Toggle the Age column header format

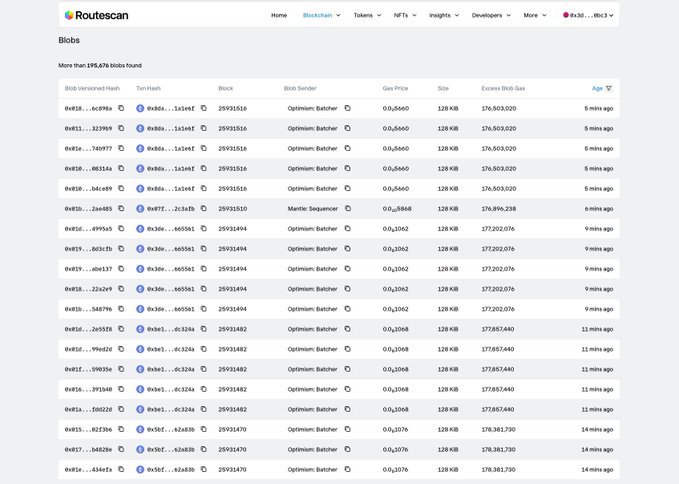[597, 88]
